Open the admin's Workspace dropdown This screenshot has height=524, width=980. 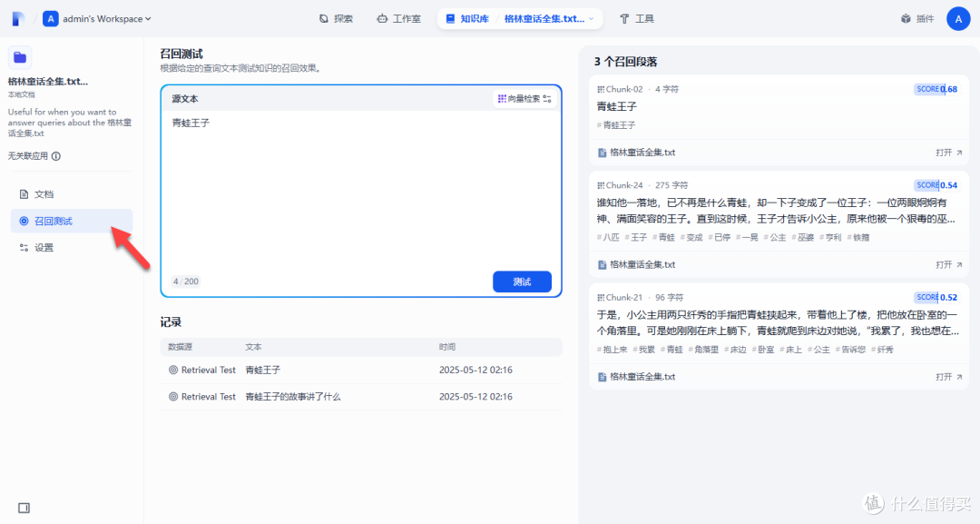click(107, 19)
